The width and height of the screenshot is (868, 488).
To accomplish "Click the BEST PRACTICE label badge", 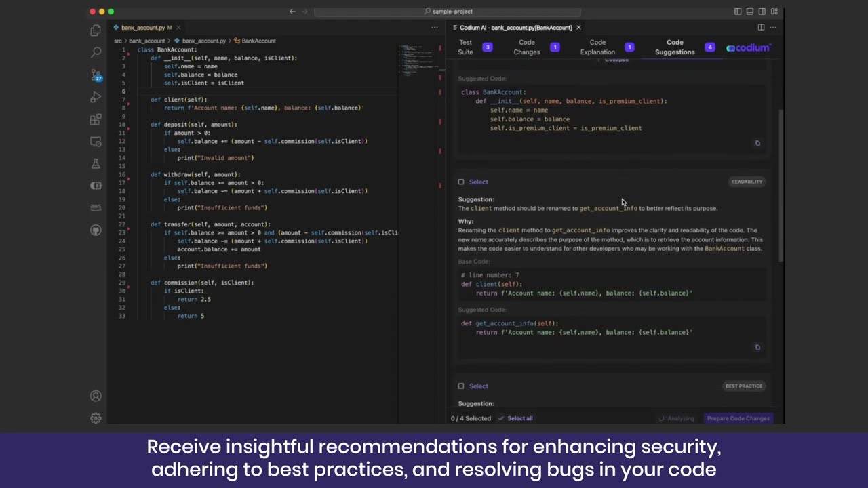I will click(744, 386).
